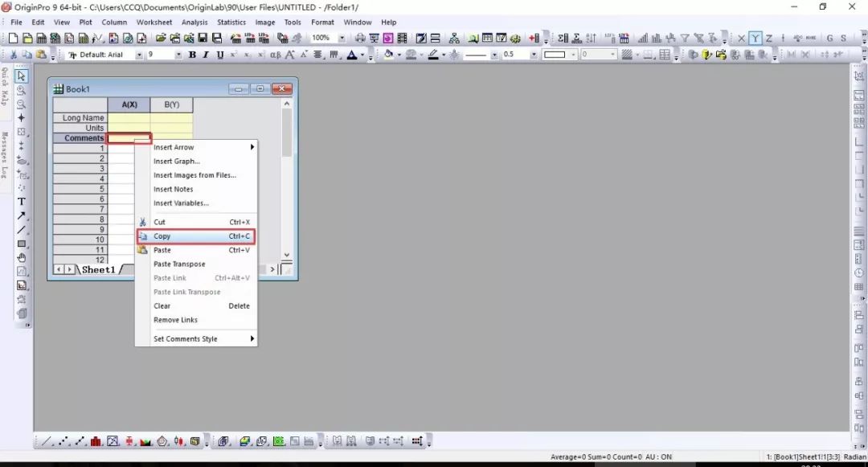Click the B(Y) column header
The image size is (868, 467).
[x=172, y=104]
